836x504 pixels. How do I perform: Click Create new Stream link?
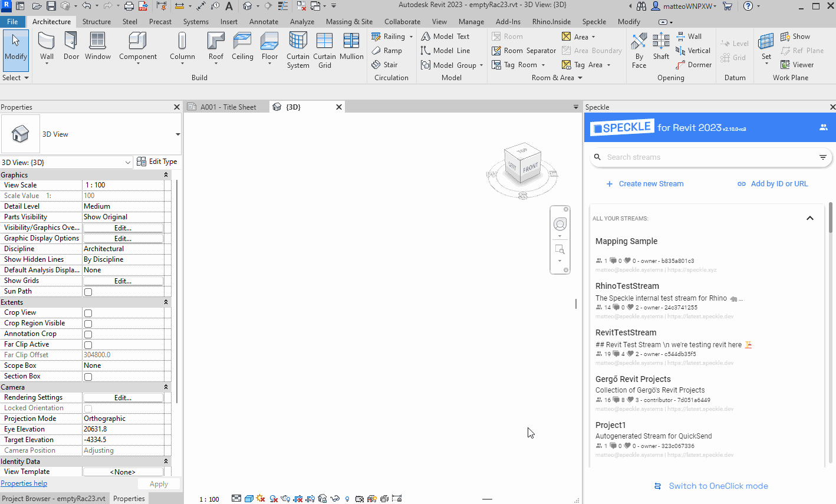point(645,184)
